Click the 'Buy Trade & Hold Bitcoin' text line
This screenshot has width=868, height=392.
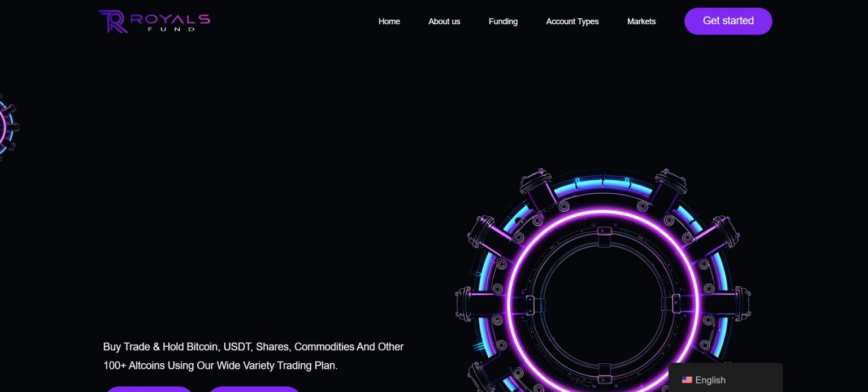click(x=253, y=347)
